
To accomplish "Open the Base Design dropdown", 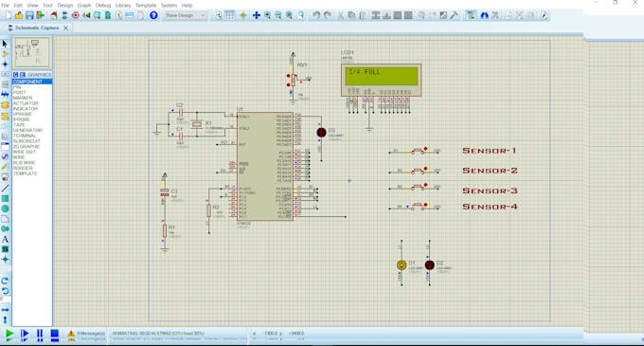I will point(186,15).
